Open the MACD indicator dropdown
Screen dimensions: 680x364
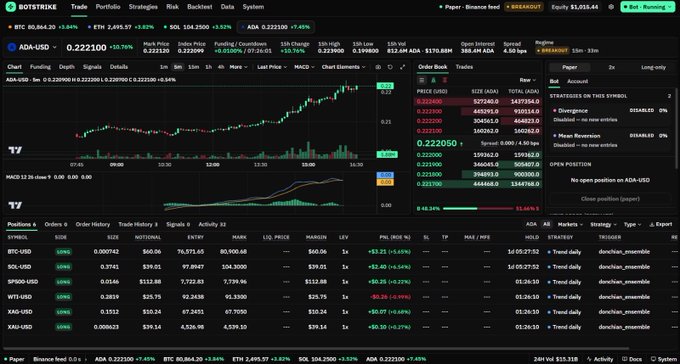pyautogui.click(x=304, y=67)
